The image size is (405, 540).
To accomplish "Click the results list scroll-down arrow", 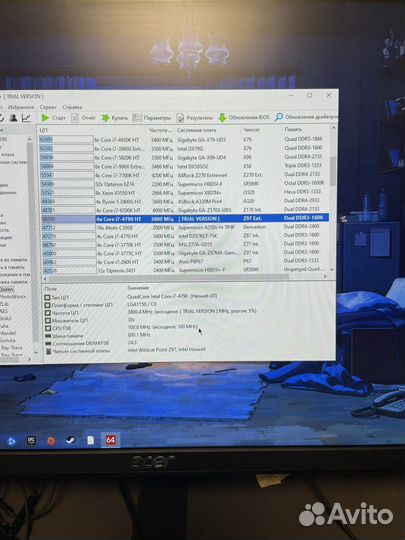I will tap(332, 270).
